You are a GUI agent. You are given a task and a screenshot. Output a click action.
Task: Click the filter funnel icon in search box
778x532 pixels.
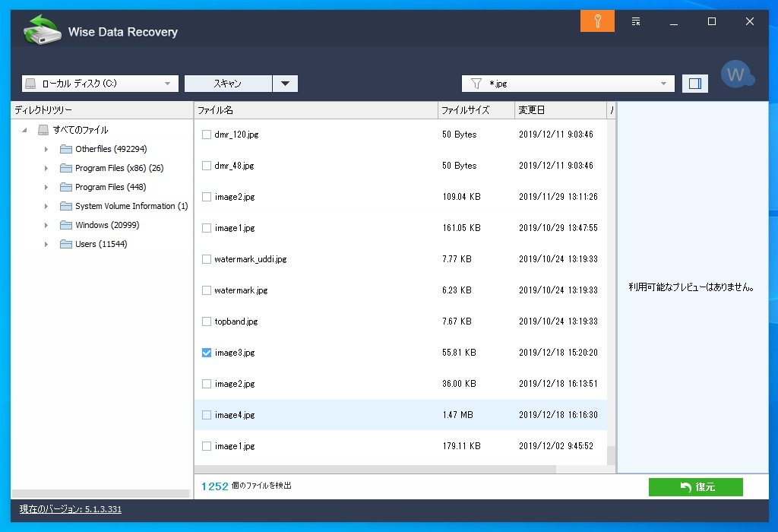click(x=475, y=83)
